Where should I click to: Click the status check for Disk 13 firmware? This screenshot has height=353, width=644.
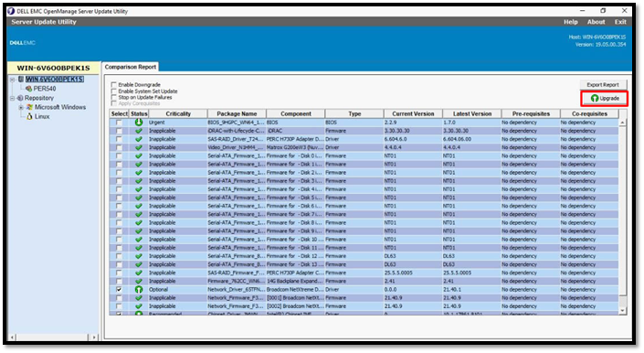(x=139, y=264)
